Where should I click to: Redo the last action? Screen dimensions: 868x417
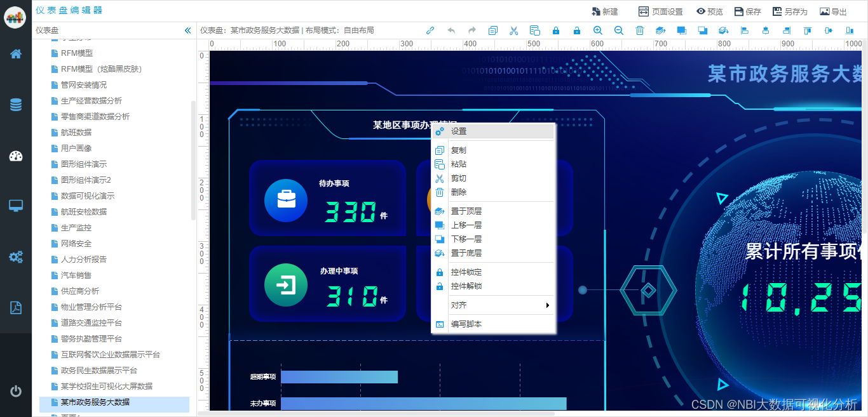tap(472, 30)
